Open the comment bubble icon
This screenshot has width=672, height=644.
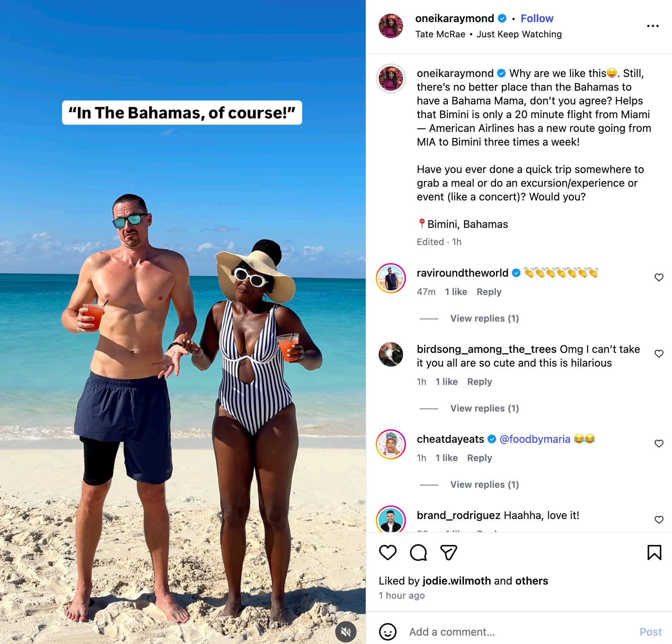coord(418,553)
